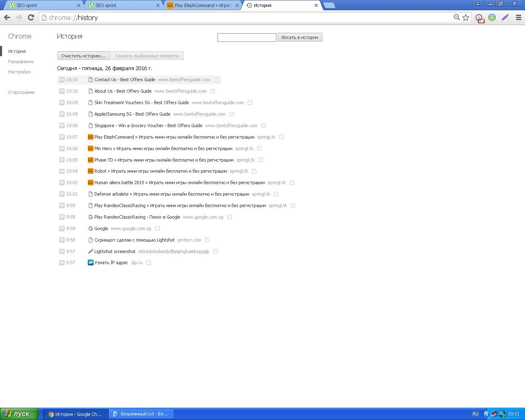Viewport: 525px width, 420px height.
Task: Open a new tab
Action: [329, 5]
